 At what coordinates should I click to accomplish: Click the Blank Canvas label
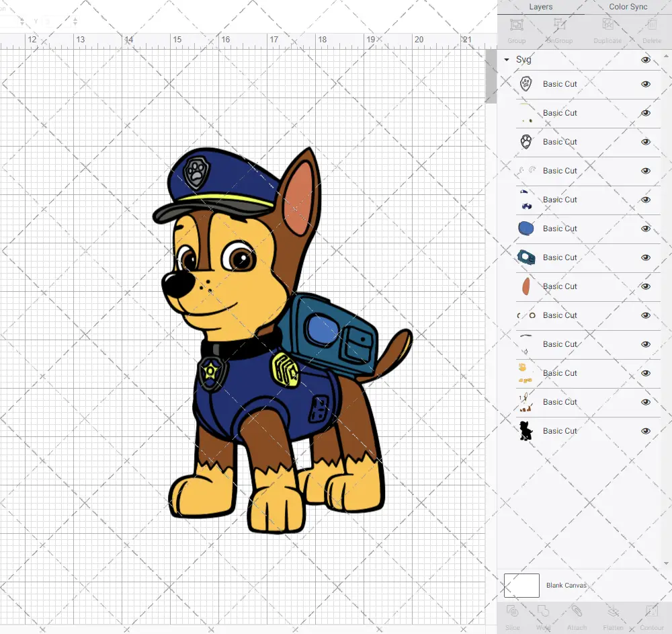pyautogui.click(x=566, y=585)
